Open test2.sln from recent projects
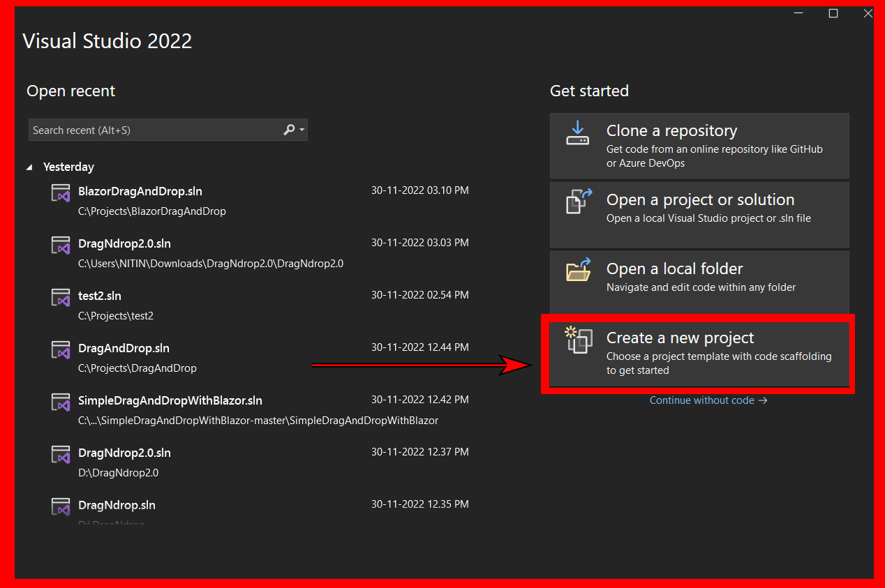 tap(99, 295)
